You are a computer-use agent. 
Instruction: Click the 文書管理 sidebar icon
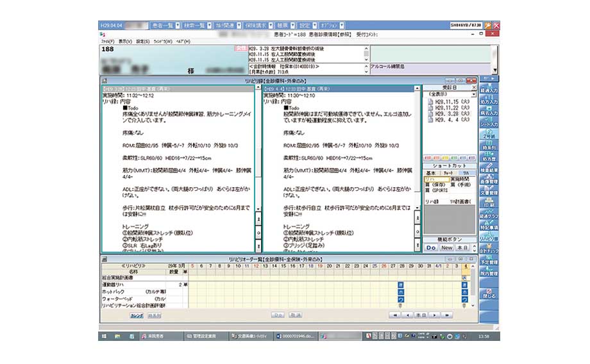tap(489, 192)
